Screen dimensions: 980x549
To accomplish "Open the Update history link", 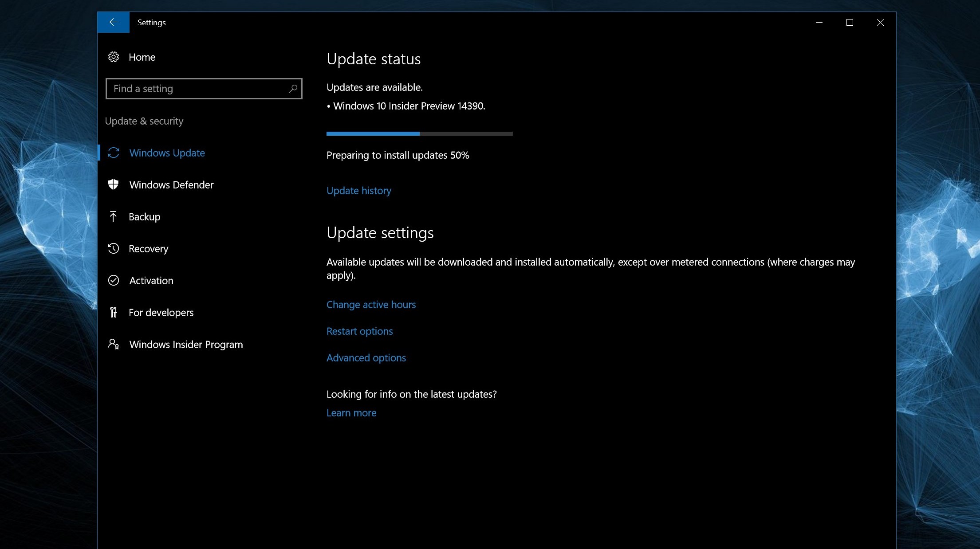I will pos(358,191).
